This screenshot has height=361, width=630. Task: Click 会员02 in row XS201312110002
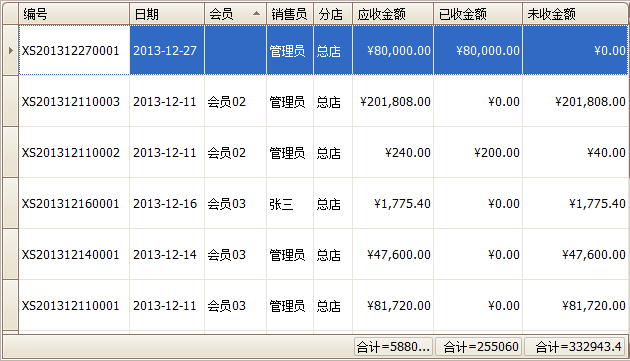[235, 152]
